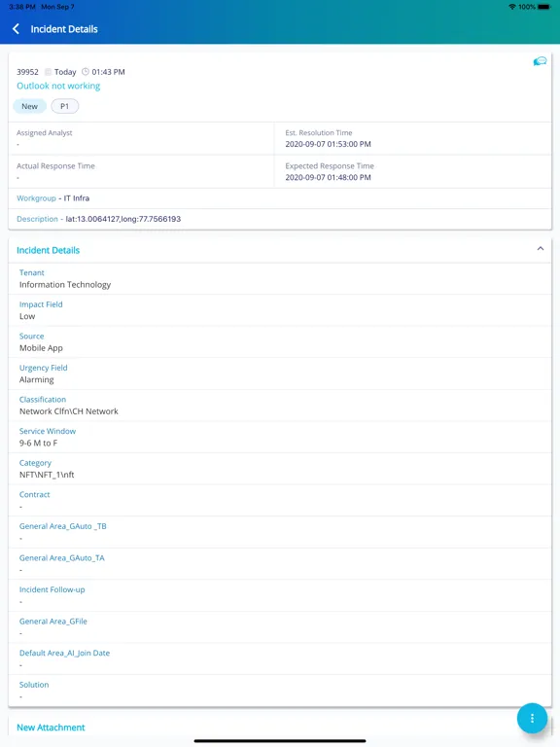This screenshot has width=560, height=747.
Task: Go back using the header arrow
Action: 16,29
